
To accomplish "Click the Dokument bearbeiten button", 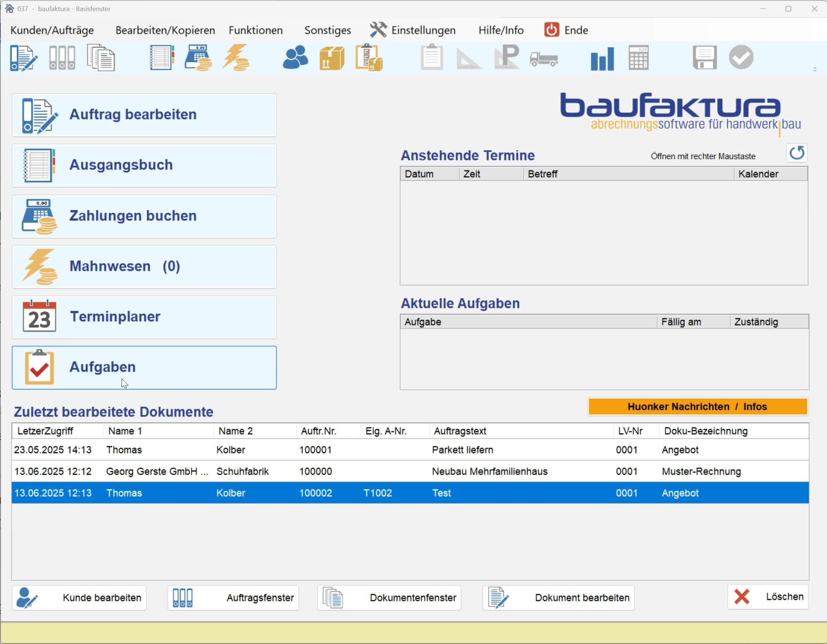I will pos(558,597).
